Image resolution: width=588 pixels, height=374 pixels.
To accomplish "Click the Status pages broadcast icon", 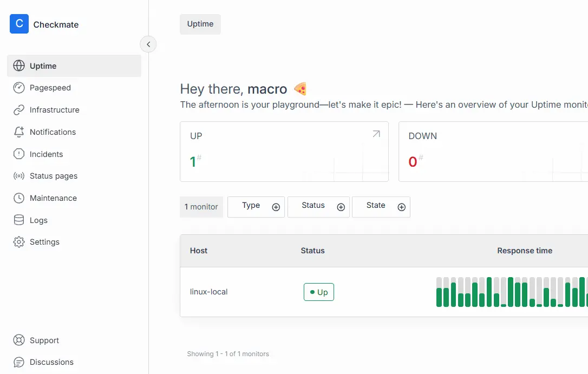I will 19,176.
